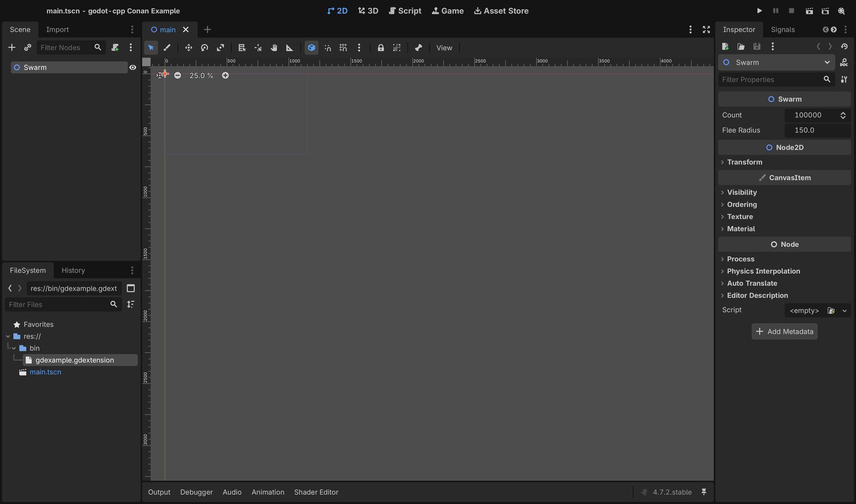The image size is (856, 504).
Task: Open the list-select tool in the toolbar
Action: click(x=242, y=48)
